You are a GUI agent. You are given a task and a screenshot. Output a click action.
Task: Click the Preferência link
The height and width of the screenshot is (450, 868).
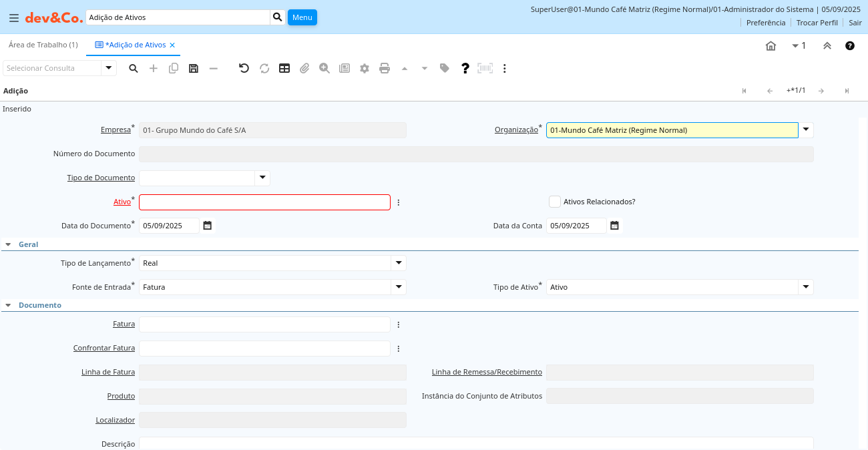pyautogui.click(x=765, y=23)
